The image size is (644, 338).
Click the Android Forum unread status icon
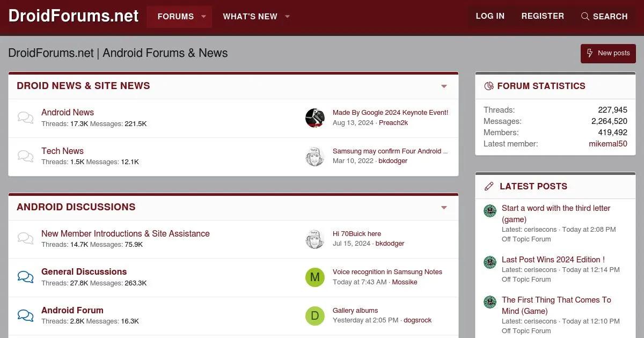pyautogui.click(x=25, y=315)
